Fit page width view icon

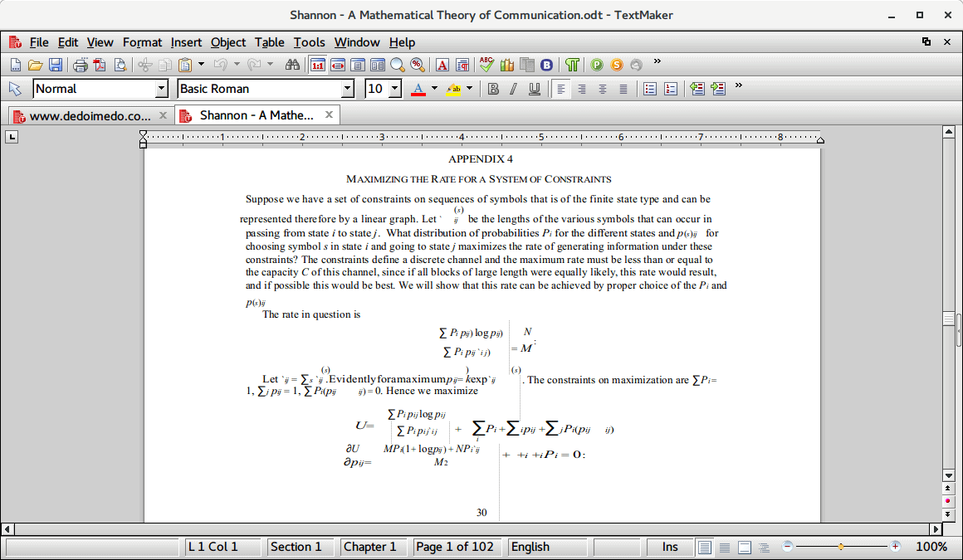point(338,65)
